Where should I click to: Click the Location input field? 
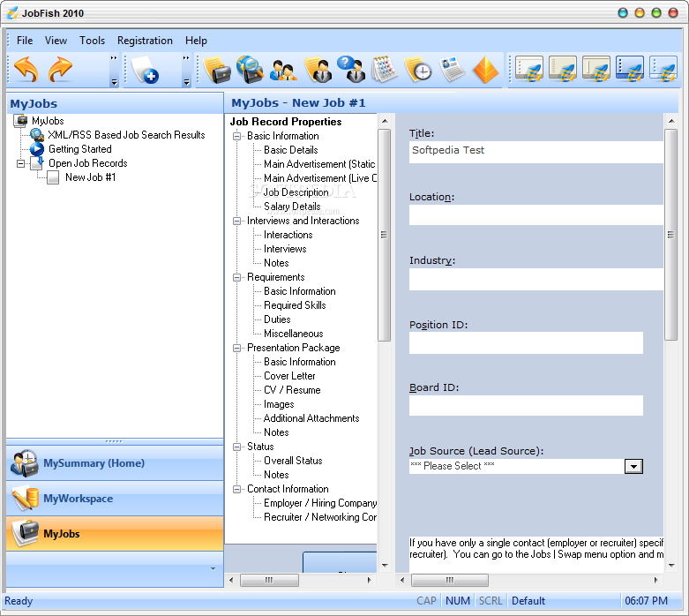[536, 215]
